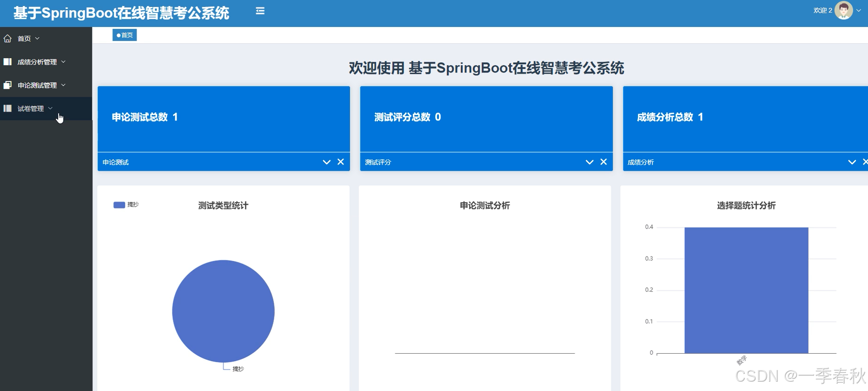The image size is (868, 391).
Task: Click the 欢迎使用 welcome heading
Action: click(486, 68)
